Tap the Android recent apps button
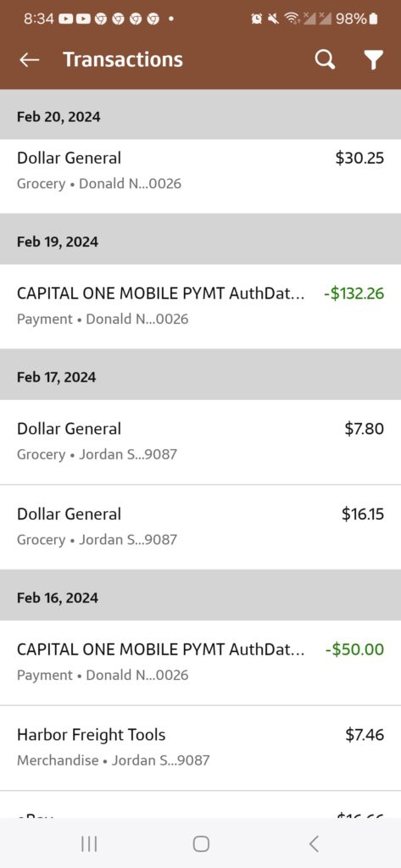 pos(89,843)
